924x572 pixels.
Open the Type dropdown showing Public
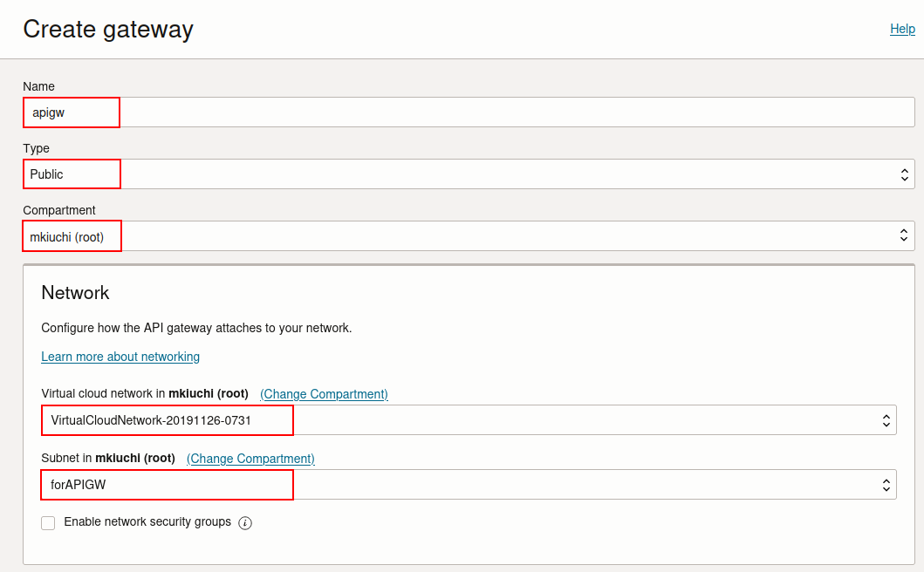[x=468, y=174]
